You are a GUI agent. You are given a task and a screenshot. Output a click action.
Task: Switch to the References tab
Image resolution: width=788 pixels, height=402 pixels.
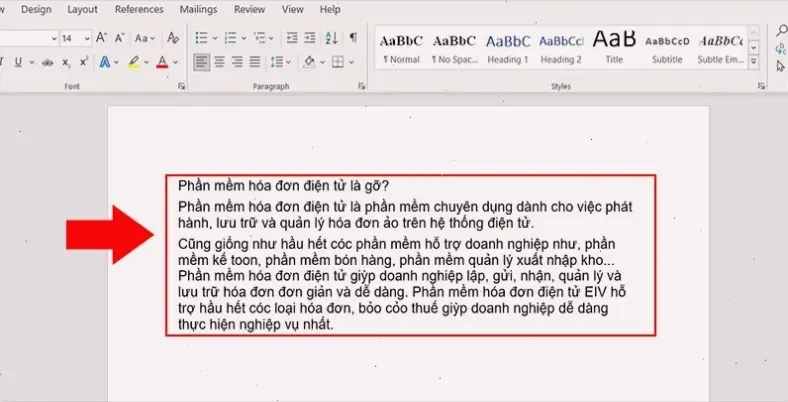139,9
